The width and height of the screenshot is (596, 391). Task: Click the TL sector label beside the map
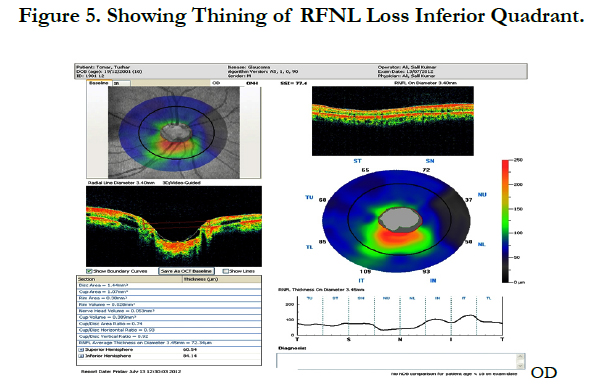309,247
